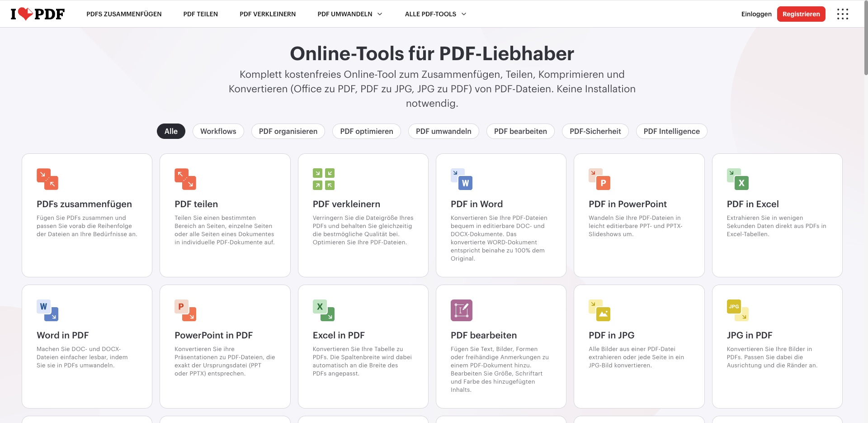This screenshot has height=423, width=868.
Task: Select the Workflows filter tab
Action: [218, 131]
